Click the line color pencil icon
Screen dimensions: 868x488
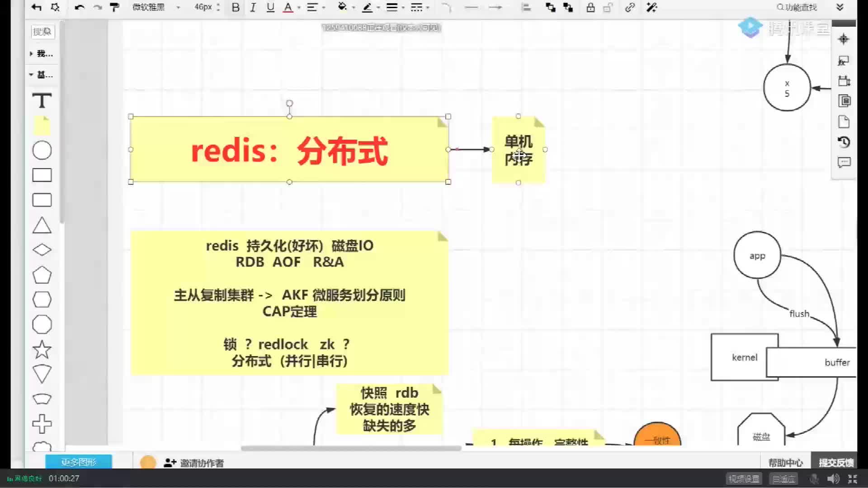point(367,7)
